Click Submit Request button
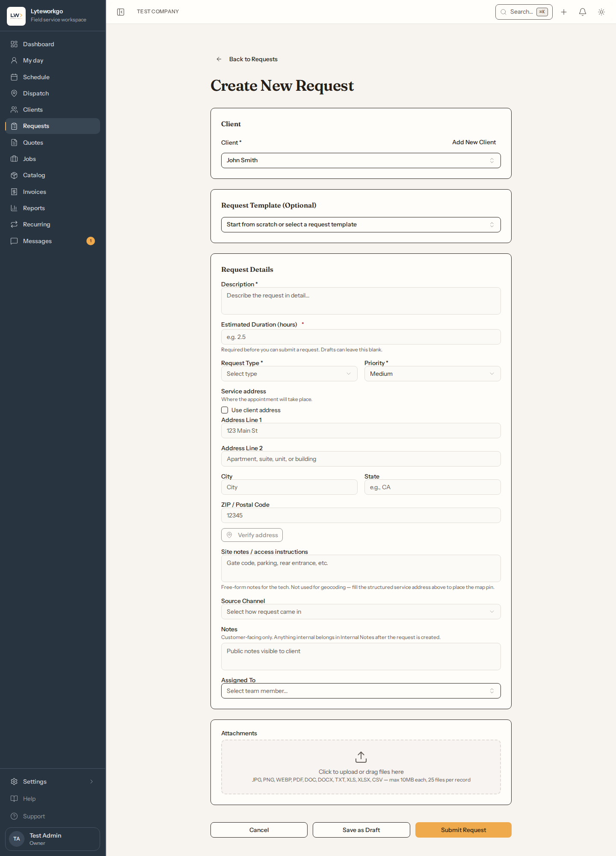The width and height of the screenshot is (616, 856). click(463, 830)
